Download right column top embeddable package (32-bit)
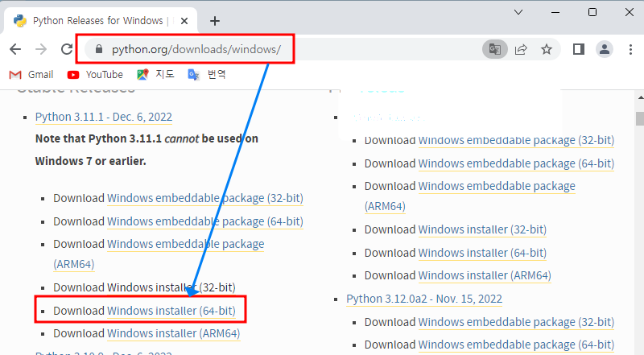Screen dimensions: 644x355 point(516,141)
